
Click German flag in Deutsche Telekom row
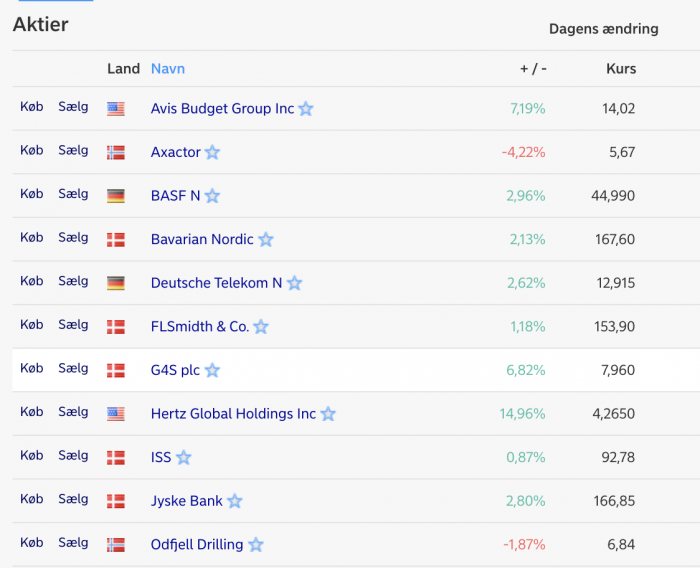tap(116, 284)
